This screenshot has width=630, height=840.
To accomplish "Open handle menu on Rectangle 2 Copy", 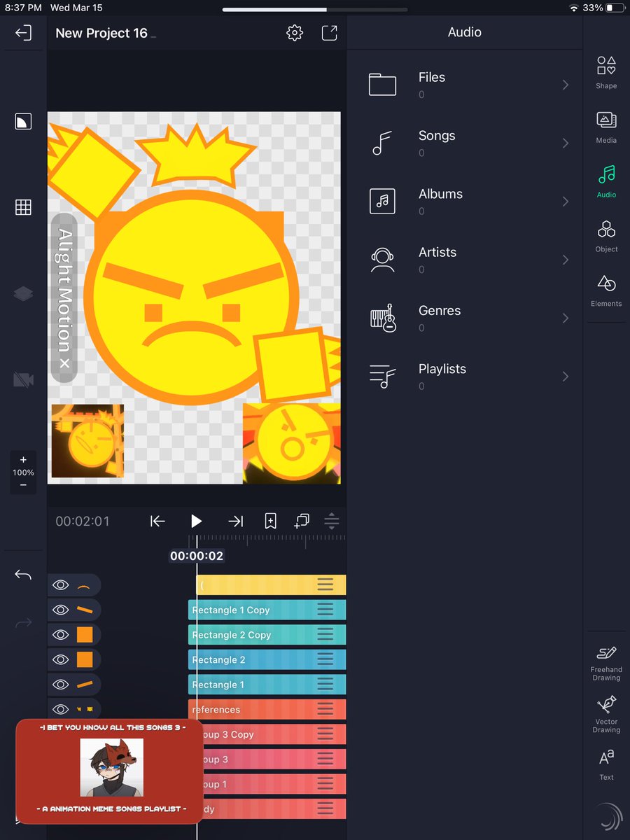I will [325, 635].
